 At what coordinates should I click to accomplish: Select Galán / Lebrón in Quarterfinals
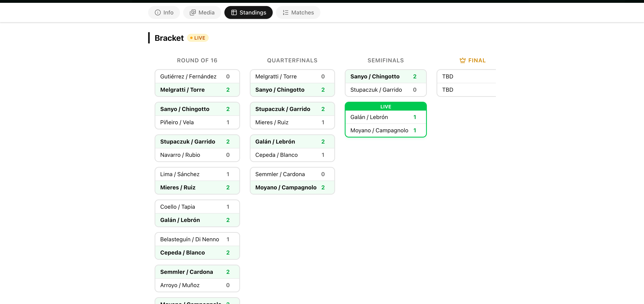tap(292, 142)
